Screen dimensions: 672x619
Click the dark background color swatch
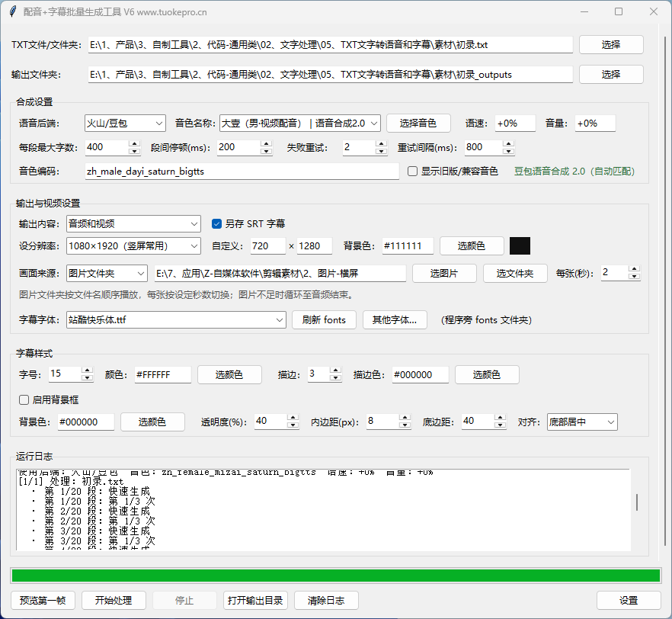click(x=520, y=246)
